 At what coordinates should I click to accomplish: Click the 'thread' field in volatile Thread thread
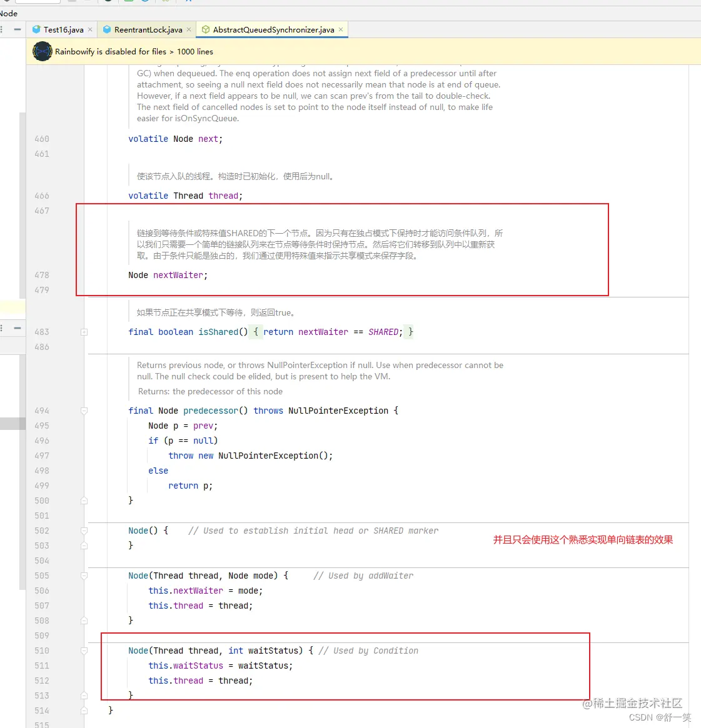pyautogui.click(x=223, y=196)
